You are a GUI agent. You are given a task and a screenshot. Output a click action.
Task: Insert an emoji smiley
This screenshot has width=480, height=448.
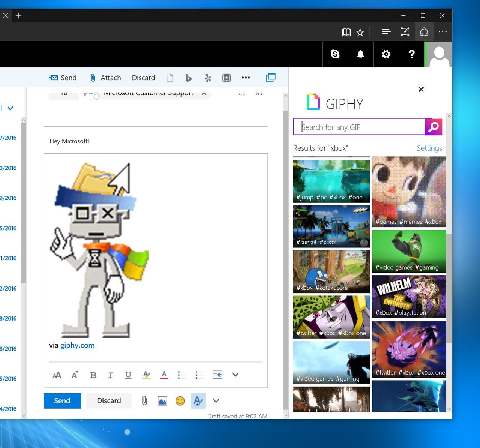pyautogui.click(x=180, y=401)
